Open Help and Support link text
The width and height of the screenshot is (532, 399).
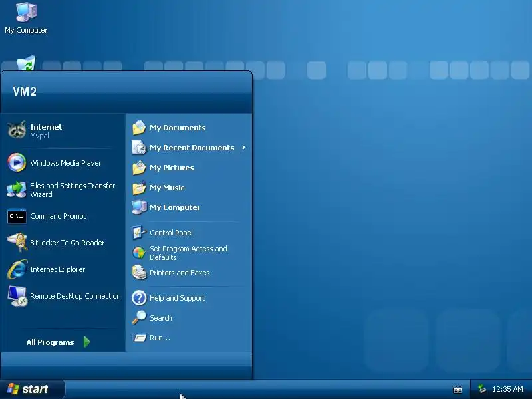tap(178, 298)
